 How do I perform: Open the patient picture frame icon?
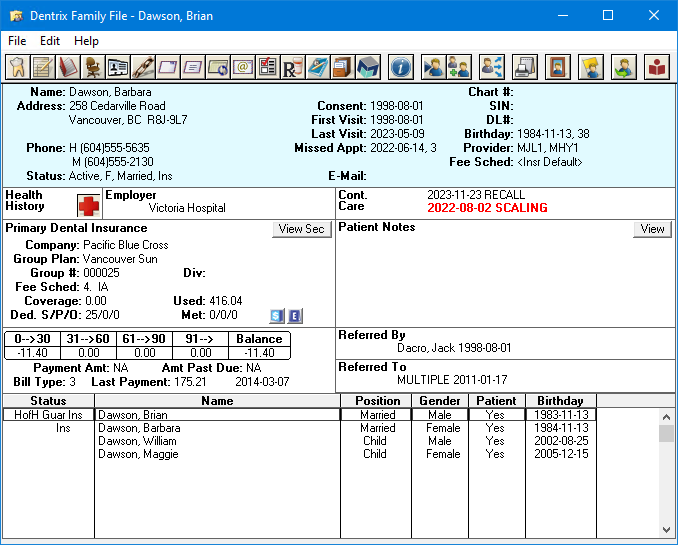click(557, 68)
